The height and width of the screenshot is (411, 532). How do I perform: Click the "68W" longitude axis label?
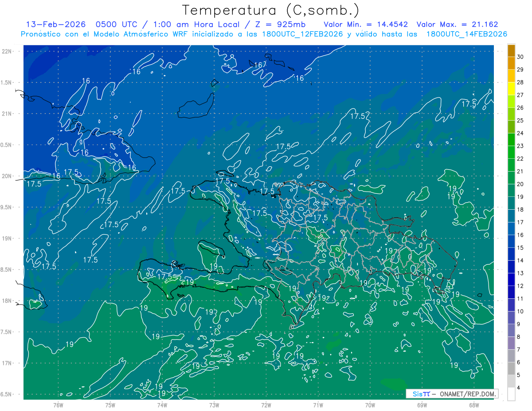click(x=473, y=405)
